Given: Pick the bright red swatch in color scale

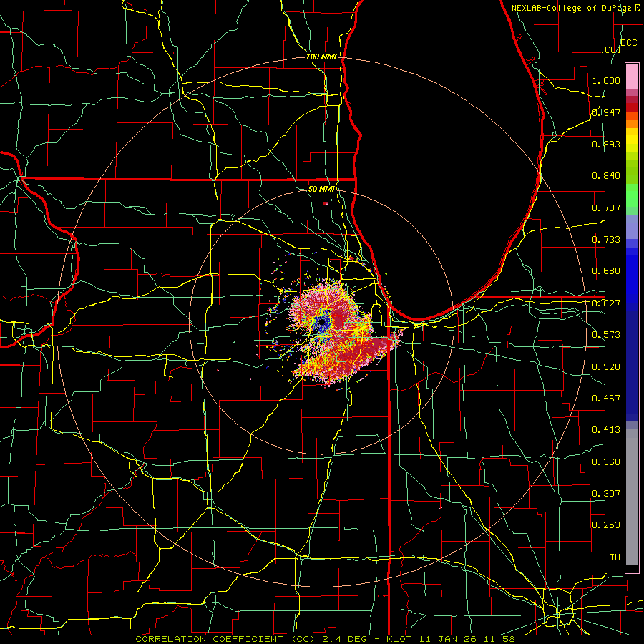Looking at the screenshot, I should 632,107.
